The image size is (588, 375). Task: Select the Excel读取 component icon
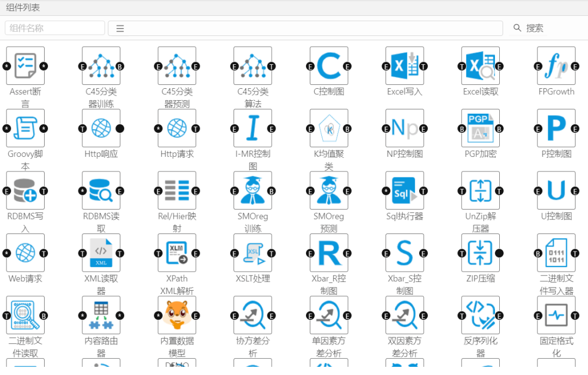480,66
